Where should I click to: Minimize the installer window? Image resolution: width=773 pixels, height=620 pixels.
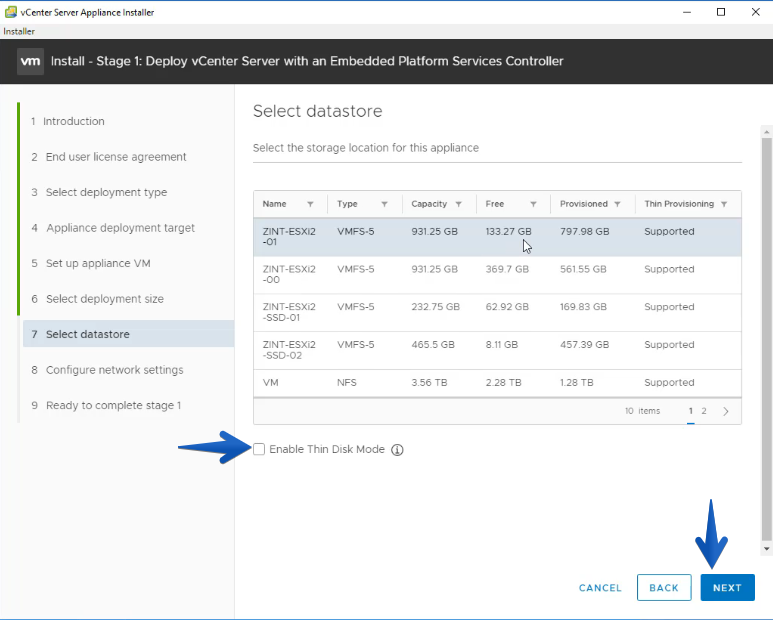pos(686,12)
